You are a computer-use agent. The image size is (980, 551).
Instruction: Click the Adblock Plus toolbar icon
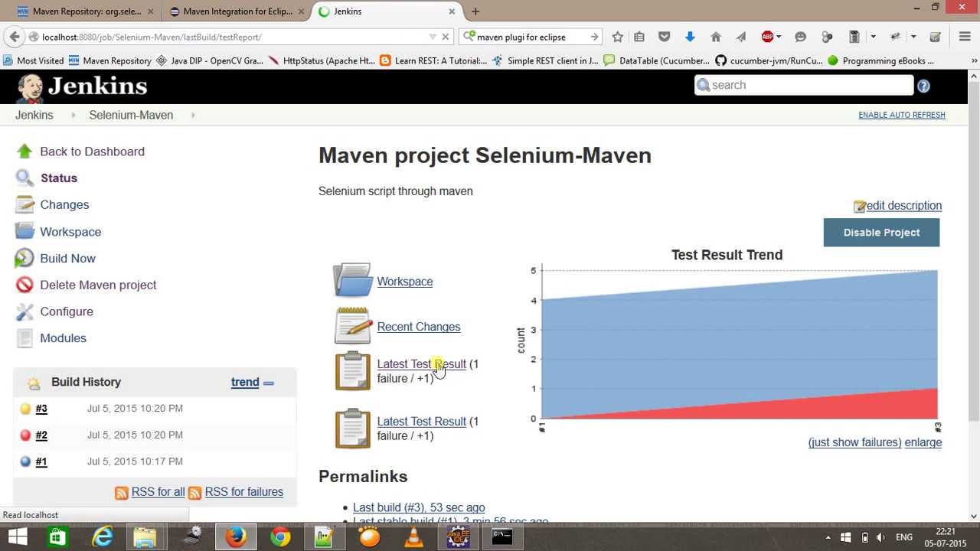tap(767, 37)
